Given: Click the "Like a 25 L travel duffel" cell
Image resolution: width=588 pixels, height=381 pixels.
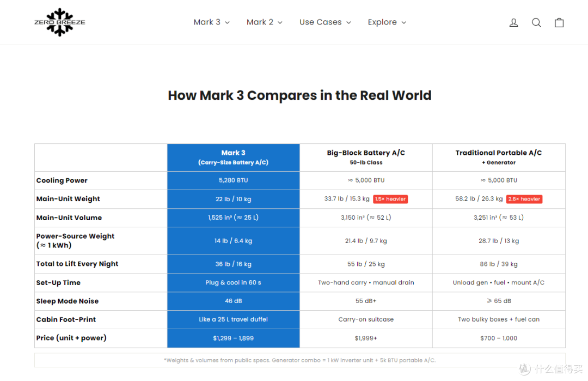Looking at the screenshot, I should [233, 319].
